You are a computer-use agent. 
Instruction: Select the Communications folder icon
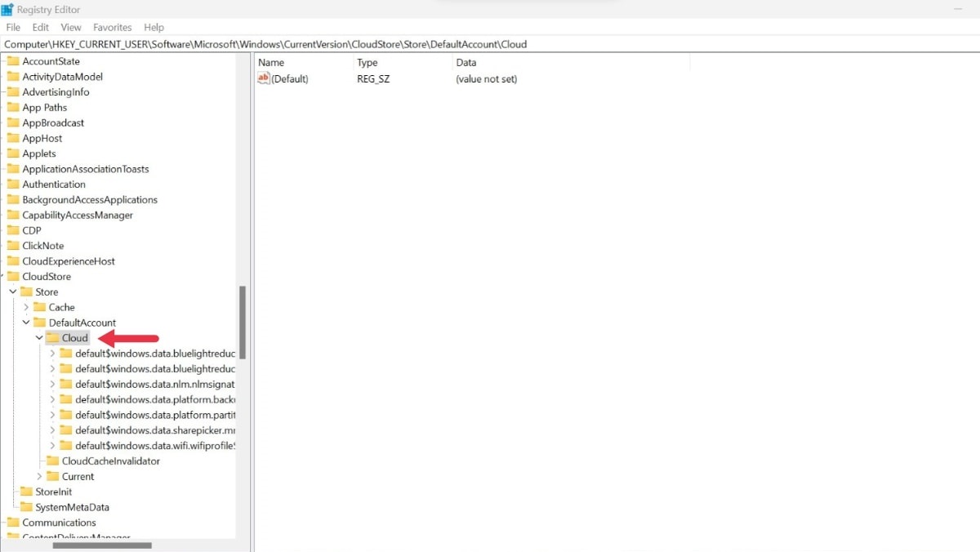(x=15, y=522)
